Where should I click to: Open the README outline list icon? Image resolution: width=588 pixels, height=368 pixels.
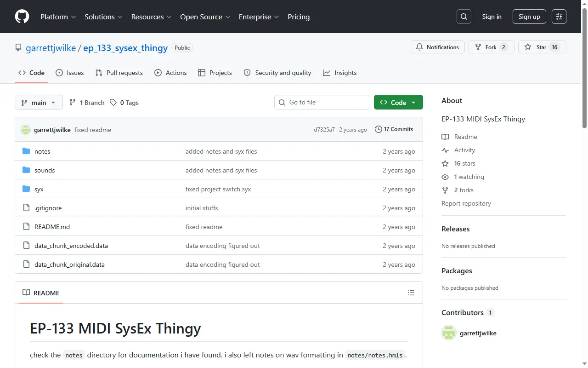click(411, 293)
